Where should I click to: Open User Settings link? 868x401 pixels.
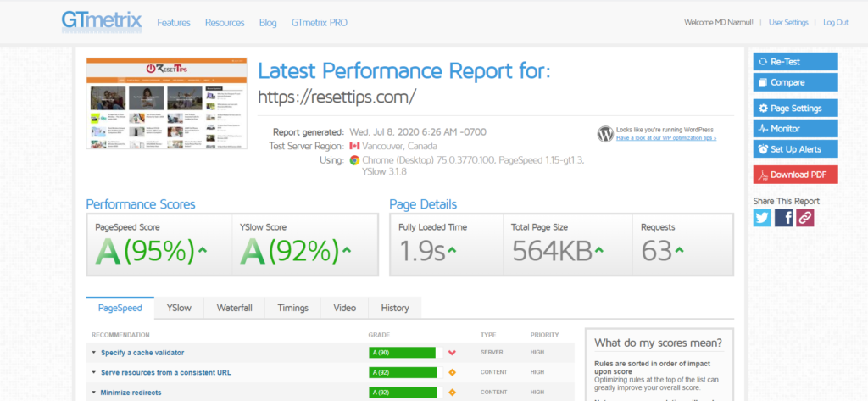(788, 23)
